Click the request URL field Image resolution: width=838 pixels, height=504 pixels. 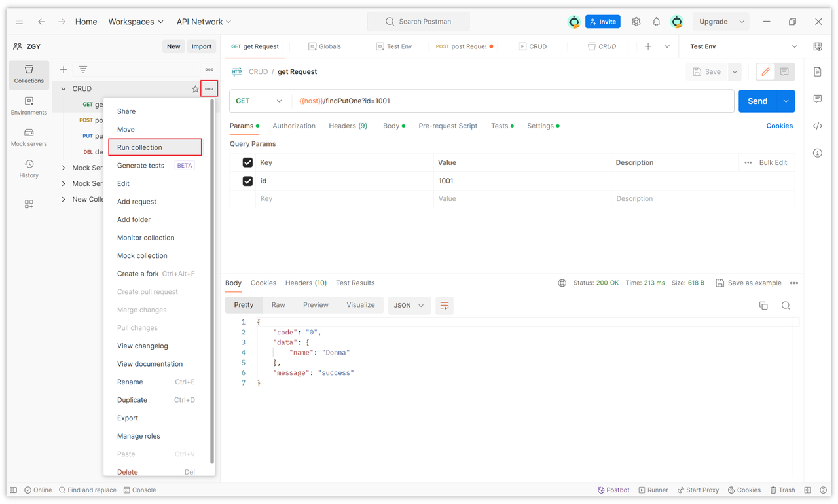tap(514, 101)
